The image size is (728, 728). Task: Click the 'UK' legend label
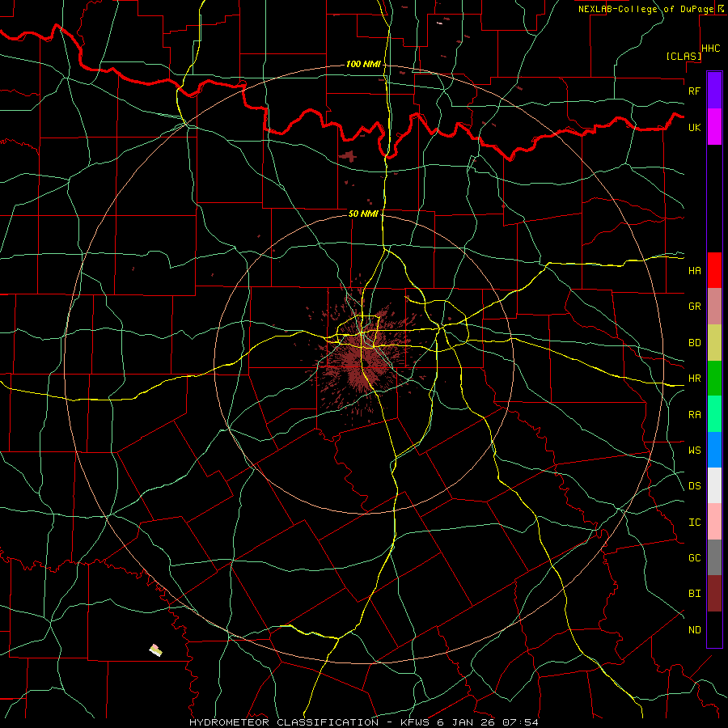694,127
